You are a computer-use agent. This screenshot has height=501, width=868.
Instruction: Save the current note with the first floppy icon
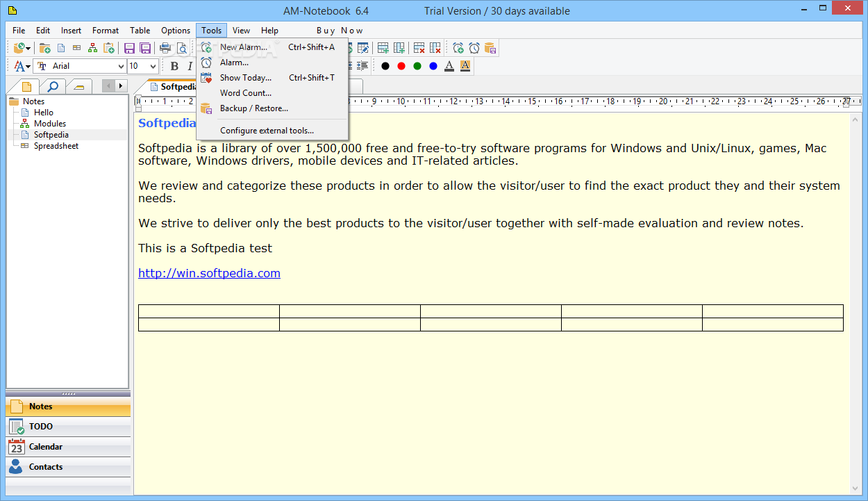[129, 48]
